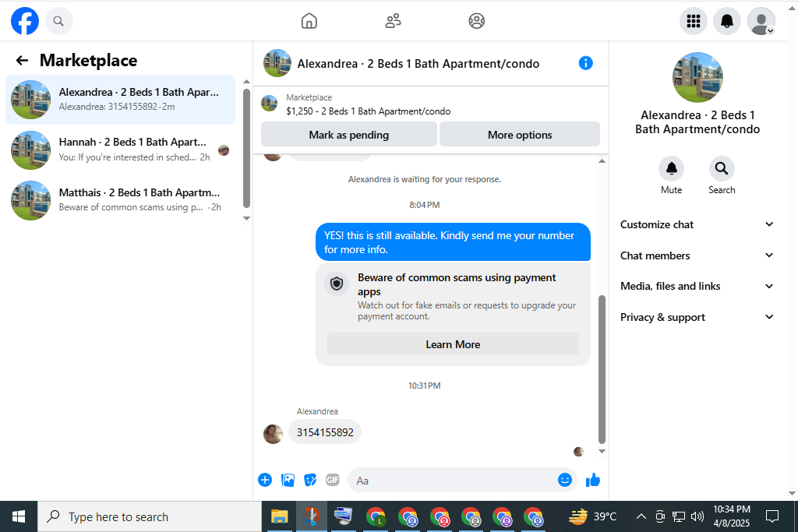Image resolution: width=798 pixels, height=532 pixels.
Task: Open the volume speaker tray icon
Action: [697, 516]
